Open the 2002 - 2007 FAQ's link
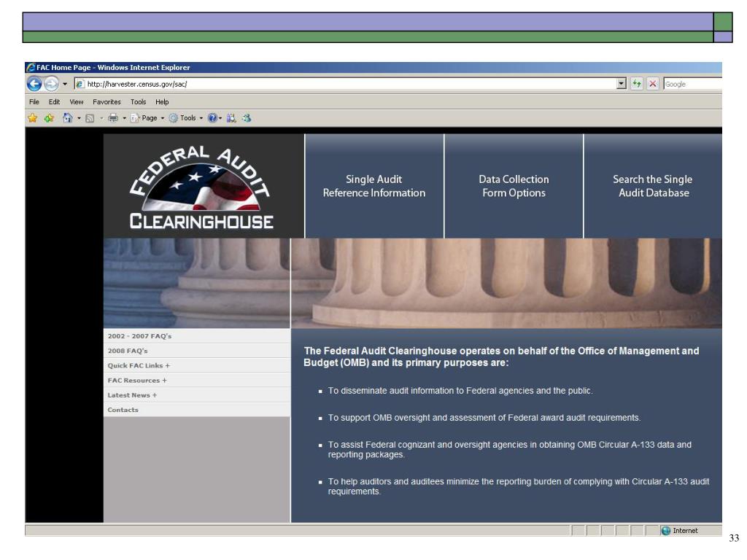 (139, 335)
